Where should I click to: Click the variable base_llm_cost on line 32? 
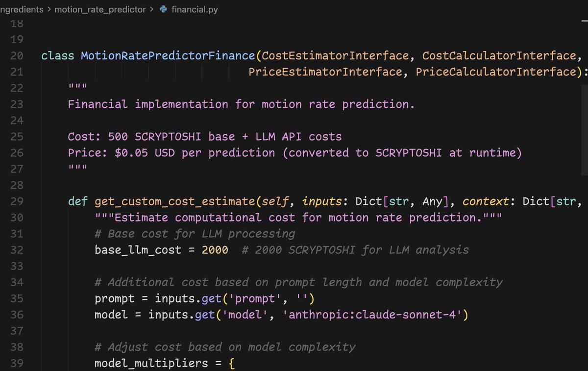pyautogui.click(x=138, y=250)
